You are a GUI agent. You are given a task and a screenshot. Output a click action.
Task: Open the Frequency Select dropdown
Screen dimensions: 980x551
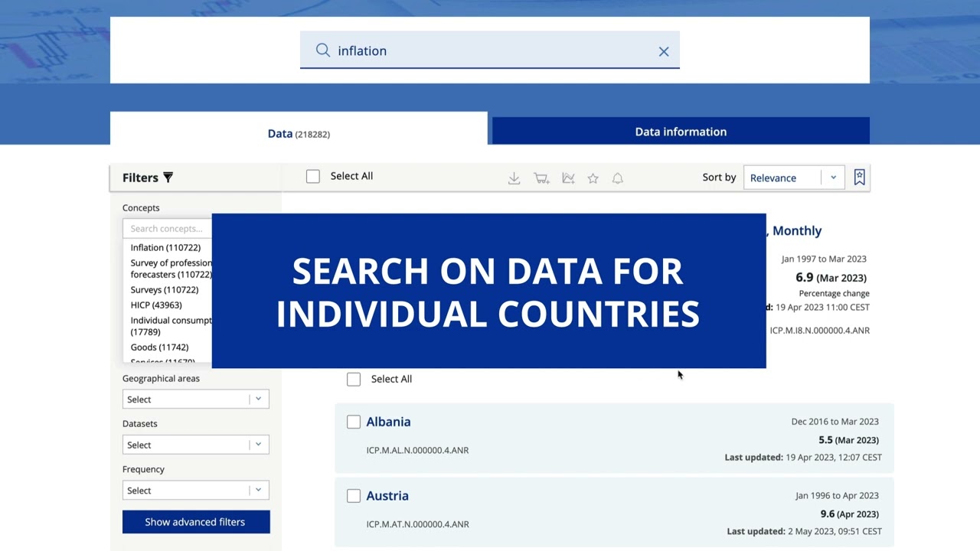[x=196, y=491]
